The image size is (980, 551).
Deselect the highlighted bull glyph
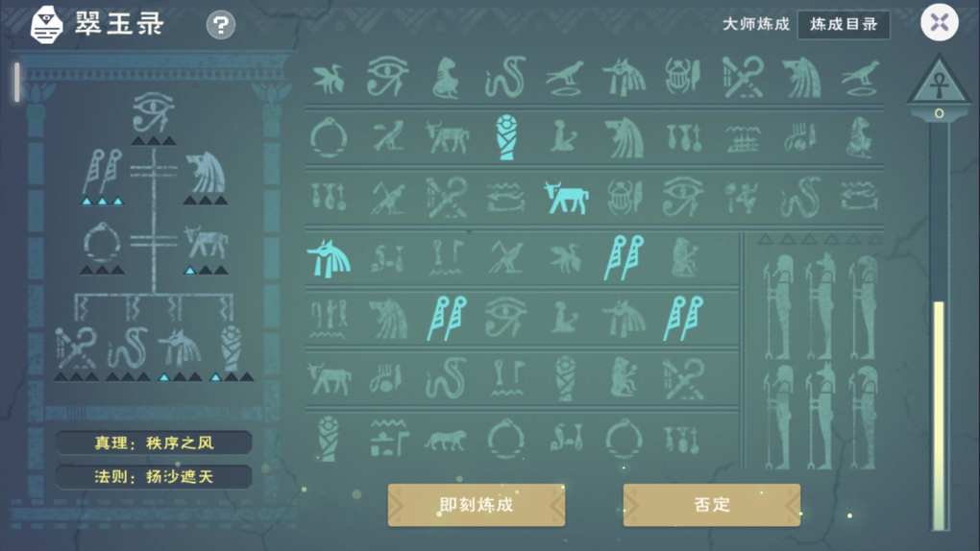tap(566, 198)
